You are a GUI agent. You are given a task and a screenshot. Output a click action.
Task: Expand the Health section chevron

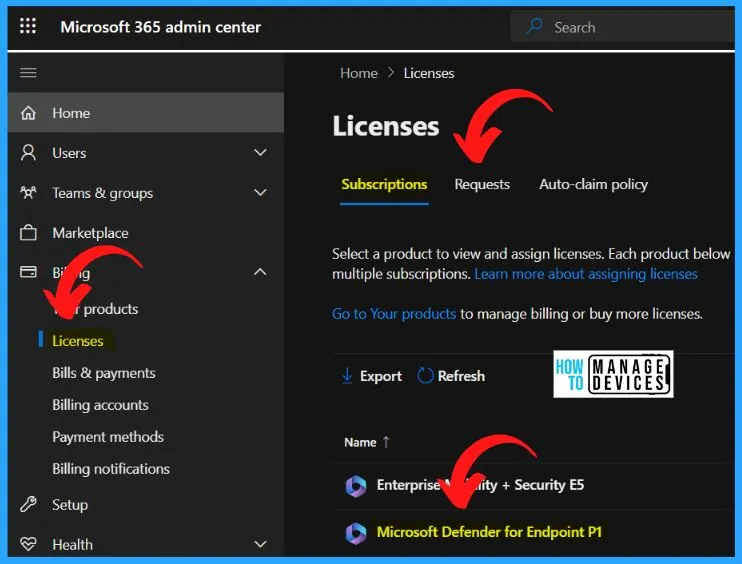click(260, 545)
